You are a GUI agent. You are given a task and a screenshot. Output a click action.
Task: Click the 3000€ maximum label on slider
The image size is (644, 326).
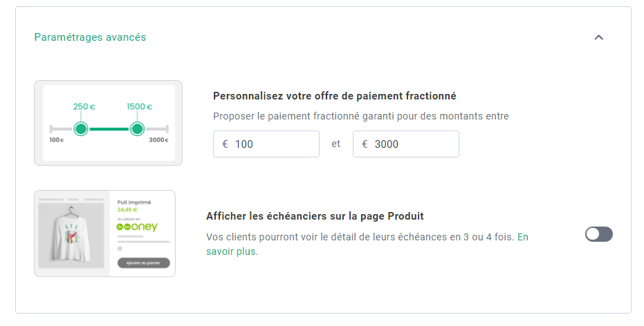click(158, 140)
